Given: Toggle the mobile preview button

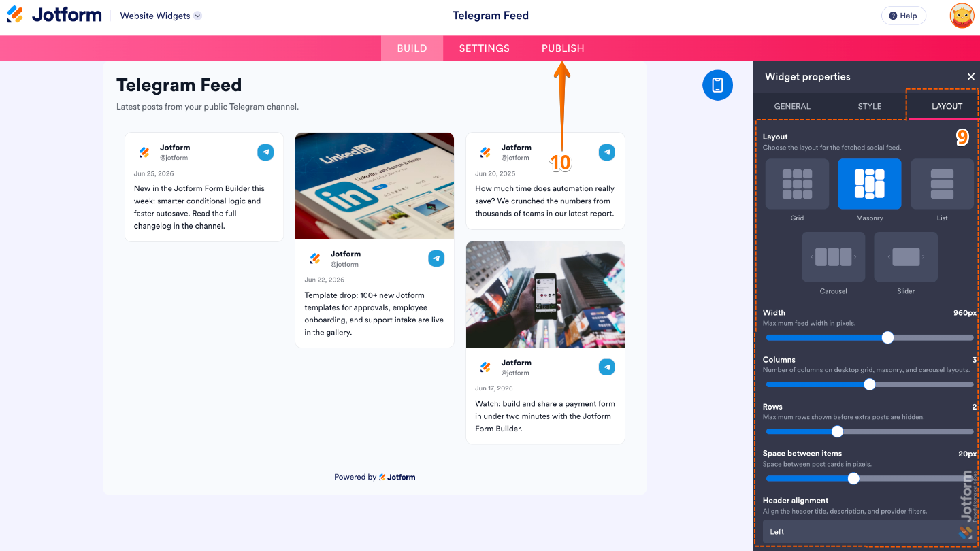Looking at the screenshot, I should point(717,85).
